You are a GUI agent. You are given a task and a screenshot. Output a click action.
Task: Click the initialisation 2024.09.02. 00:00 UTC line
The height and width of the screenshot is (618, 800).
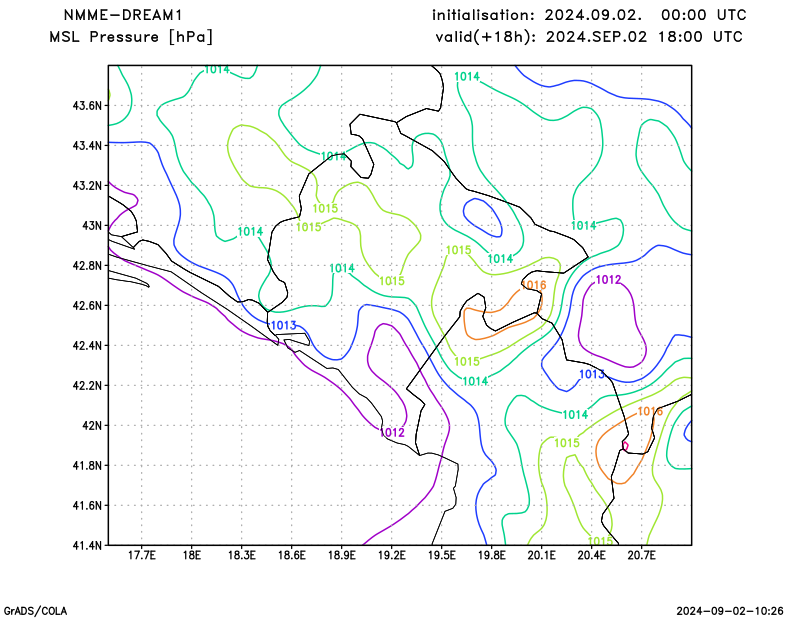point(589,15)
